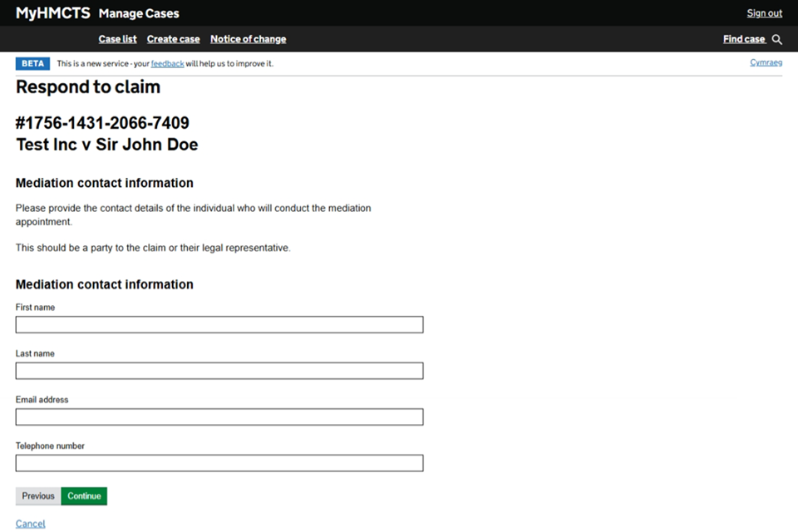Focus the Last name input field
This screenshot has height=532, width=798.
click(219, 371)
